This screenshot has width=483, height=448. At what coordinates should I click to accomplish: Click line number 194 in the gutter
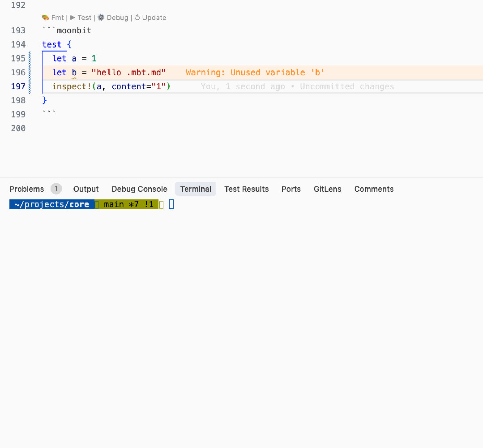[18, 44]
